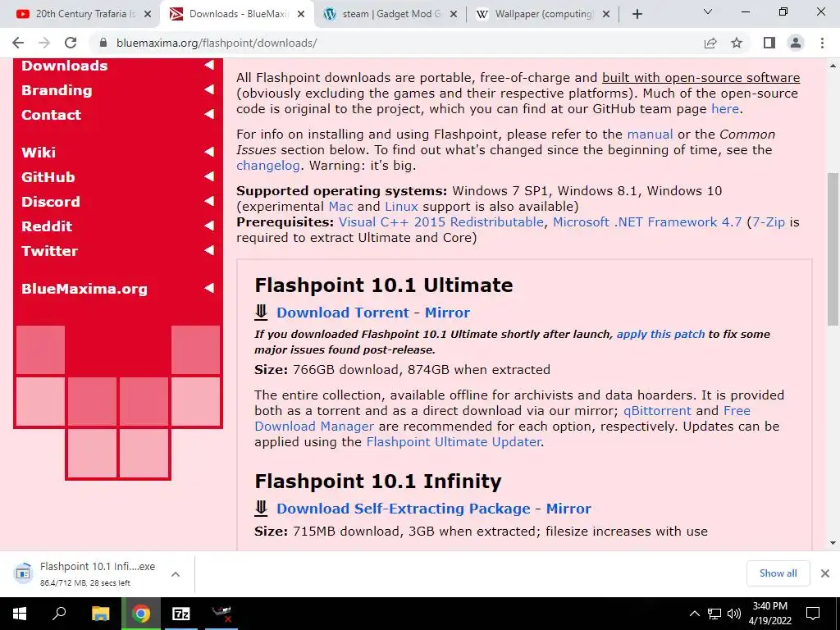Image resolution: width=840 pixels, height=630 pixels.
Task: Click the padlock site info icon
Action: coord(103,43)
